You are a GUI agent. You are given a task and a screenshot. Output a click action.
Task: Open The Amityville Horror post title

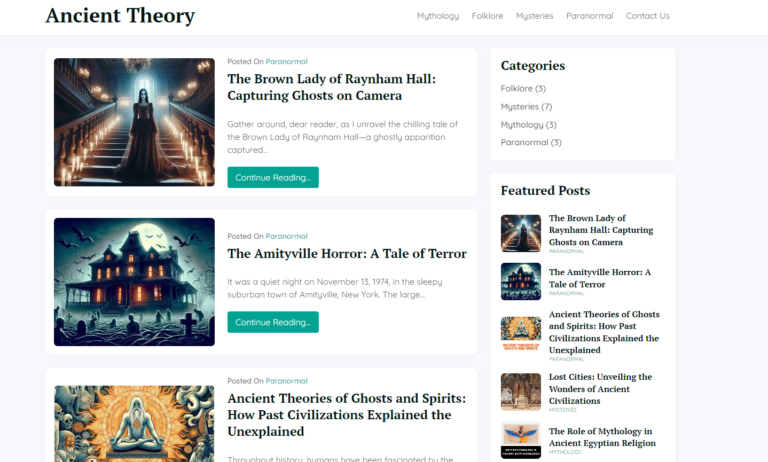[x=347, y=254]
